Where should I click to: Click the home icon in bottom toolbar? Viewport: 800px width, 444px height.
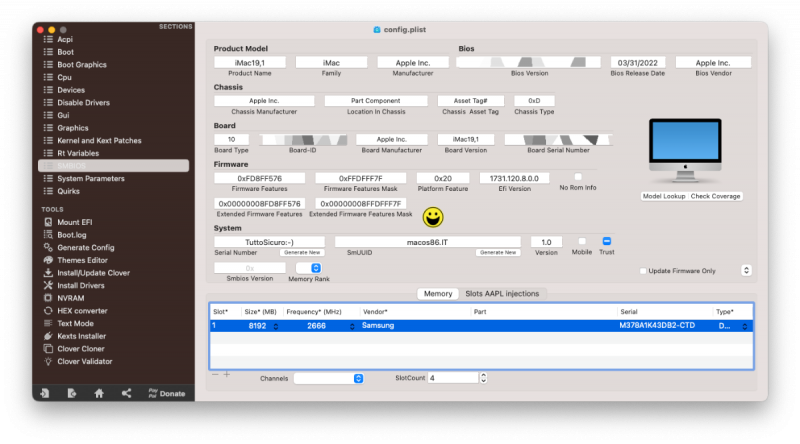click(x=99, y=393)
